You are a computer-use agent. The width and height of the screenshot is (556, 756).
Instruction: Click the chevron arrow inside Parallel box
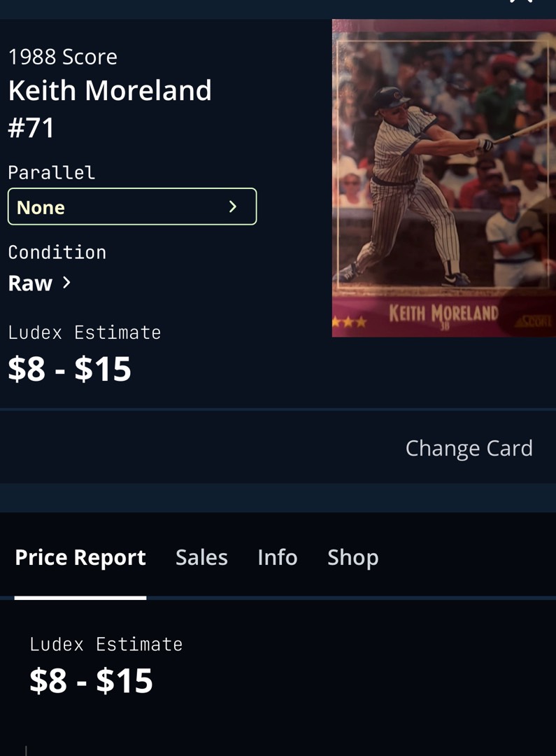tap(233, 206)
